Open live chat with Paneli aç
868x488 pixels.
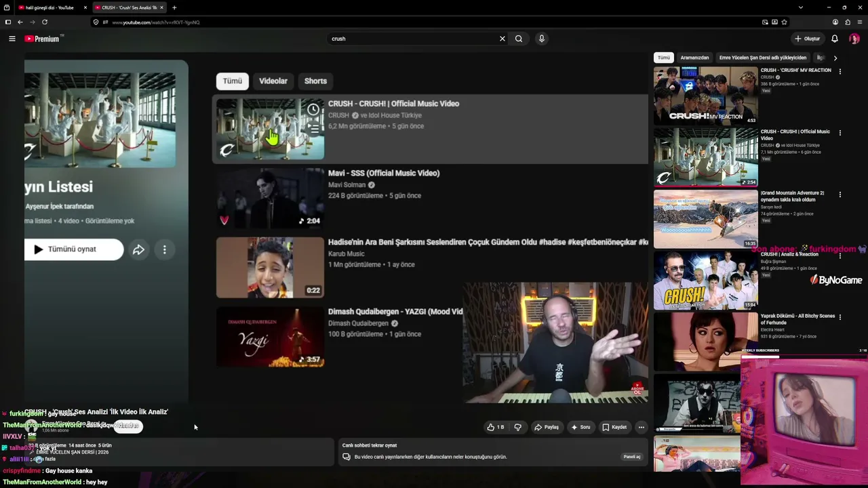point(632,457)
